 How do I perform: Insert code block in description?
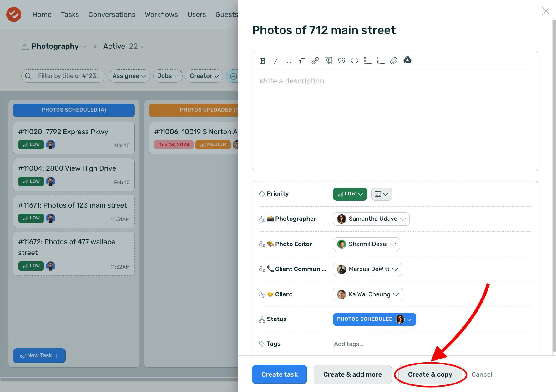pyautogui.click(x=355, y=61)
